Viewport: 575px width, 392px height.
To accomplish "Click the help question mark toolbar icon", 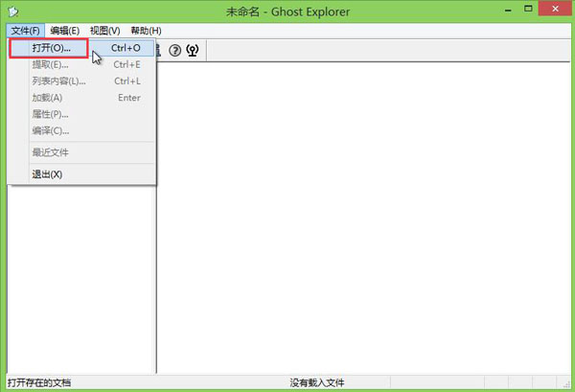I will (x=175, y=50).
